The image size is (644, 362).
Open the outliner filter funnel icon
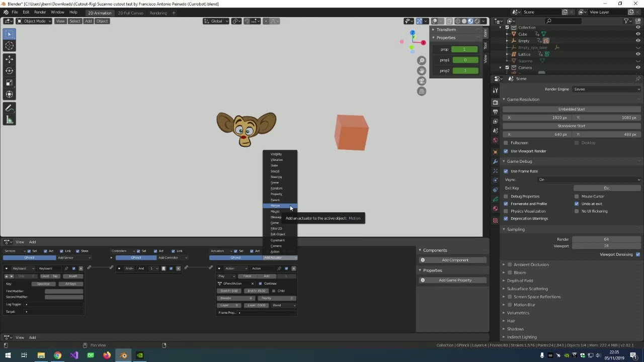tap(627, 21)
